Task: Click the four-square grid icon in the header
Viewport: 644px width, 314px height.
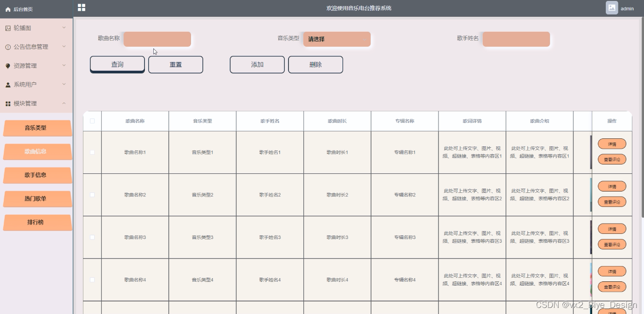Action: coord(82,7)
